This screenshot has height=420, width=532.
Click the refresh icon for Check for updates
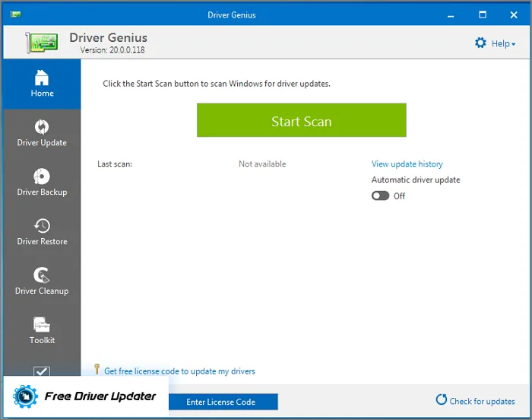(441, 400)
